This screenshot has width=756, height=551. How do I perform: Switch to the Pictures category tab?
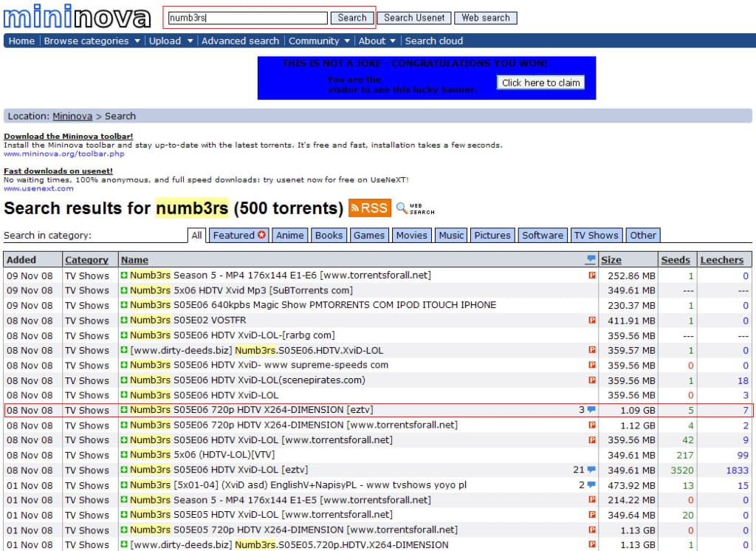[492, 236]
